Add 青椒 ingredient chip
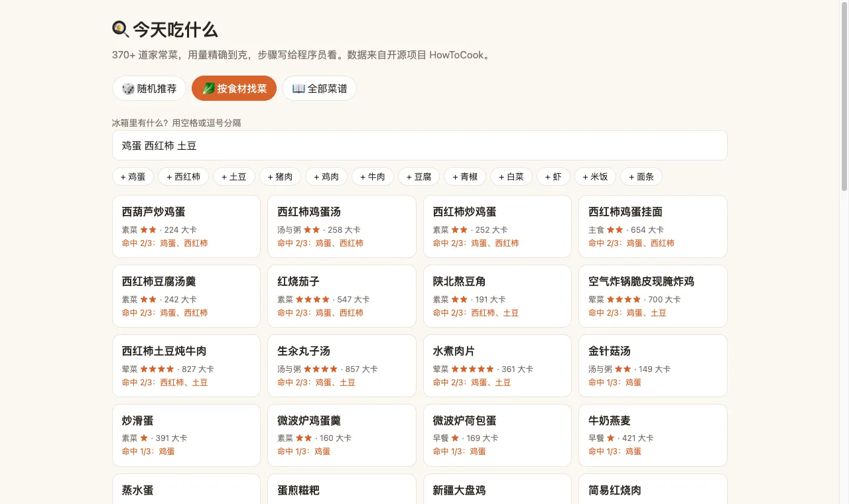The image size is (849, 504). pos(465,176)
